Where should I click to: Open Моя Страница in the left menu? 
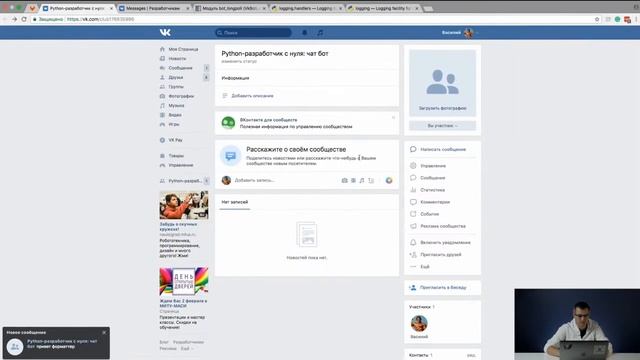(x=183, y=49)
